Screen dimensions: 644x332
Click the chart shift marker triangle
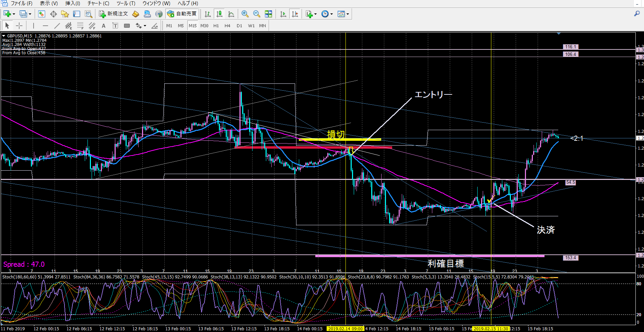pos(559,34)
